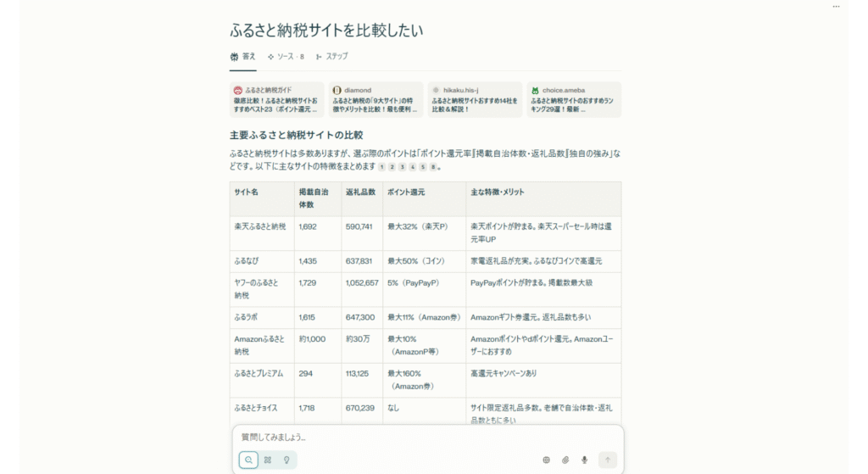Click the 主な特徴·メリット column header
Viewport: 868px width, 474px height.
(x=543, y=198)
